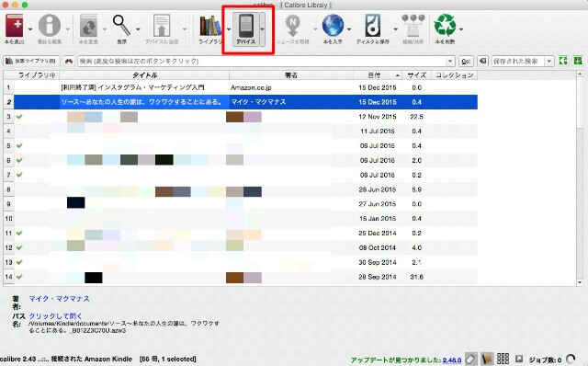Click the 12 Nov 2015 date cell
The width and height of the screenshot is (588, 366).
378,117
